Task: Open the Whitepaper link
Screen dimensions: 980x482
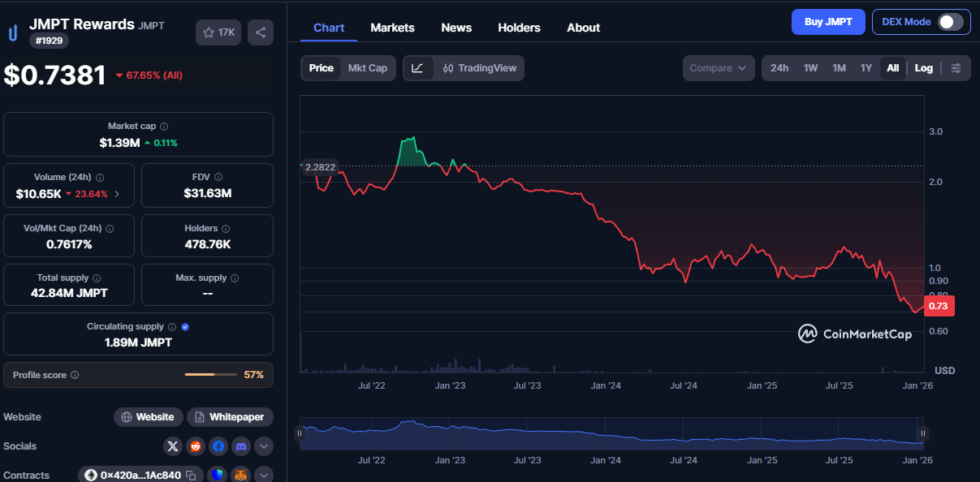Action: 231,417
